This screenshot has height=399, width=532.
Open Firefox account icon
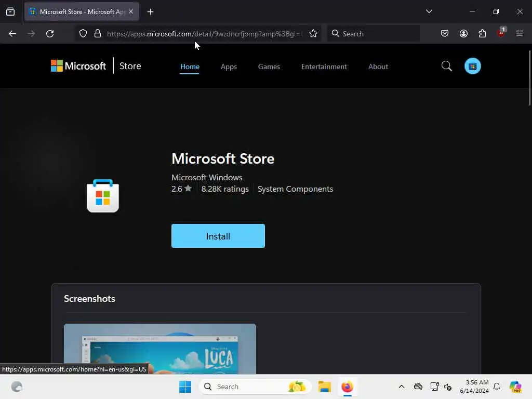[x=463, y=34]
